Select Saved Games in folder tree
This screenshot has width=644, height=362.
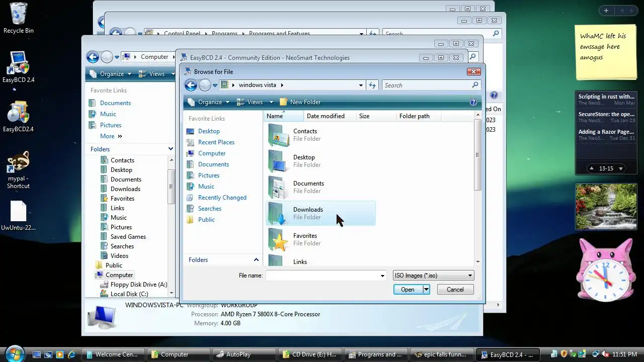point(128,237)
